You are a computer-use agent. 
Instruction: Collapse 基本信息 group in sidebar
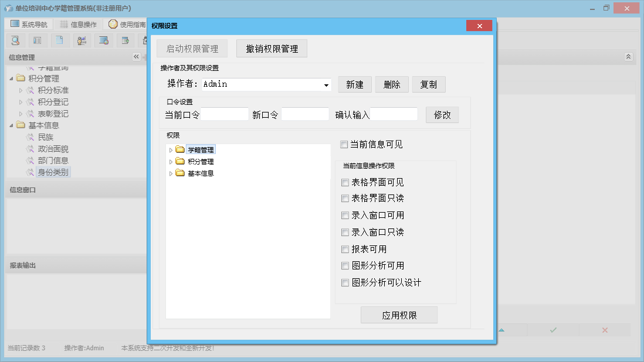pyautogui.click(x=12, y=125)
